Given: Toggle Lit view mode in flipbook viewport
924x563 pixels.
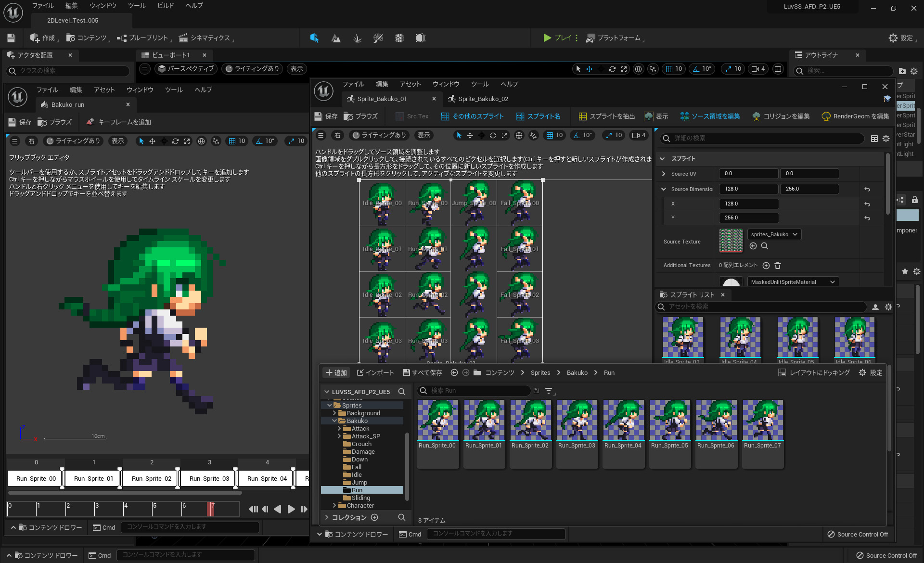Looking at the screenshot, I should click(73, 141).
